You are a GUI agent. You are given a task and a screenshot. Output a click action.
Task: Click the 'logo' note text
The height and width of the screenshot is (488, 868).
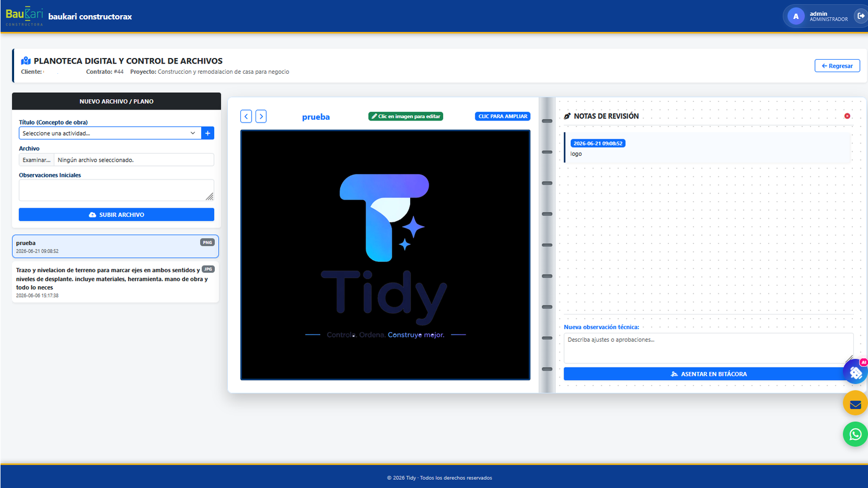(576, 154)
